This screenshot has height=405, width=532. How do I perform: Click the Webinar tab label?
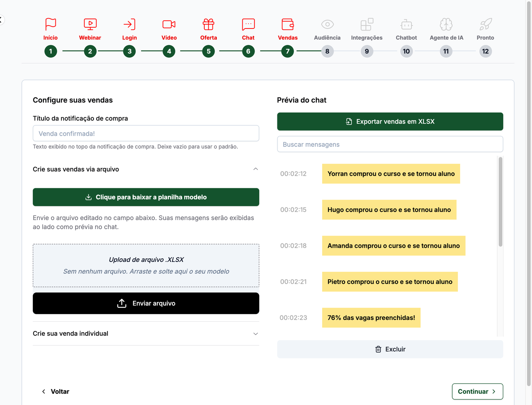(90, 38)
